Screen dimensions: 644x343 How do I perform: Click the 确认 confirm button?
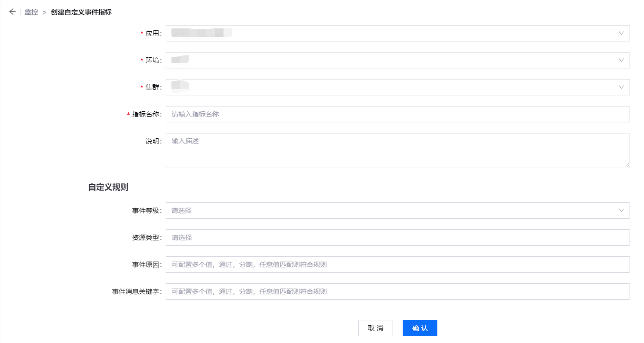pos(420,328)
